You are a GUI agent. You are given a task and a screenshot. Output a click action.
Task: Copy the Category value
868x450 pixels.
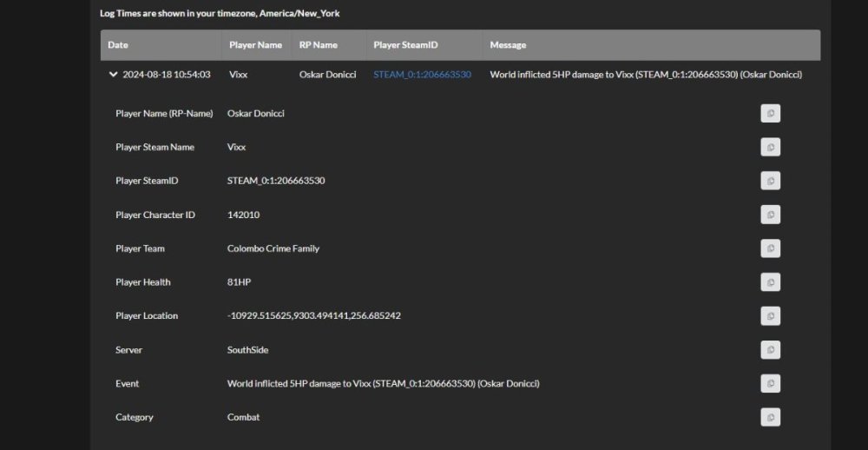[770, 417]
